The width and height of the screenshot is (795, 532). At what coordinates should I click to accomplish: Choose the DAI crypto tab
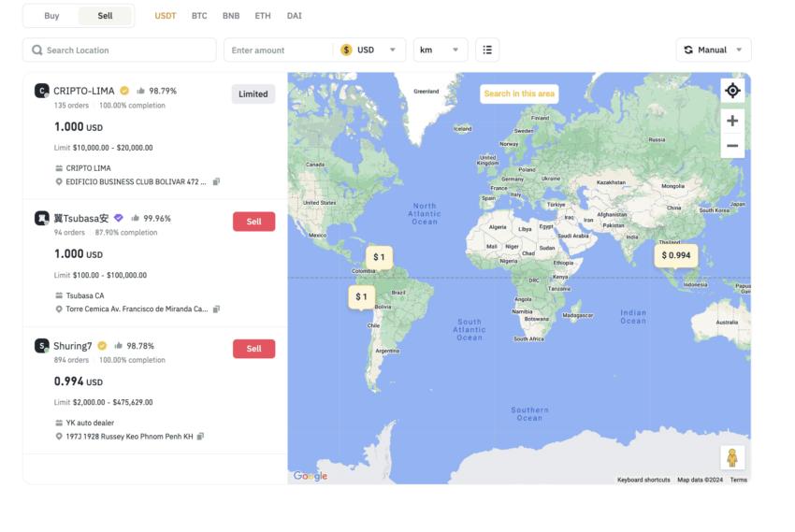point(294,16)
